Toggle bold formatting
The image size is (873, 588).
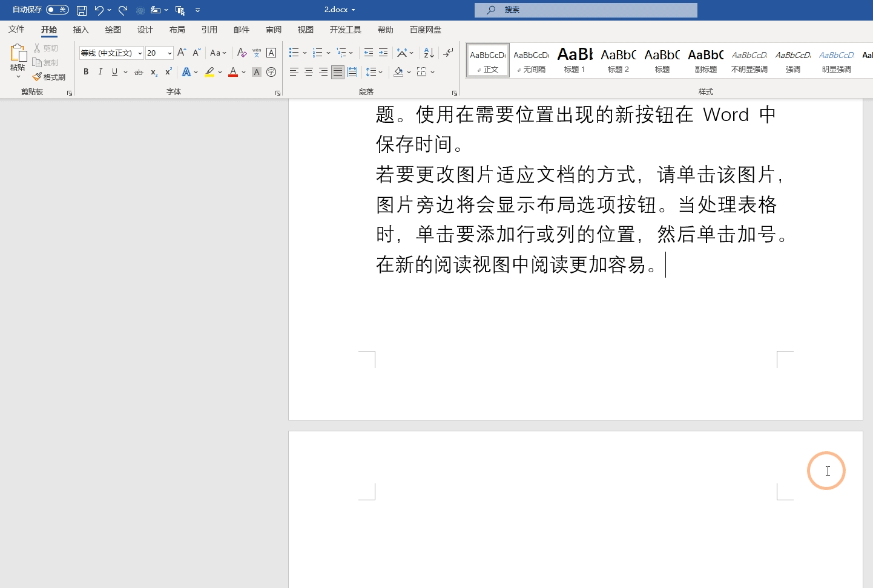[85, 72]
